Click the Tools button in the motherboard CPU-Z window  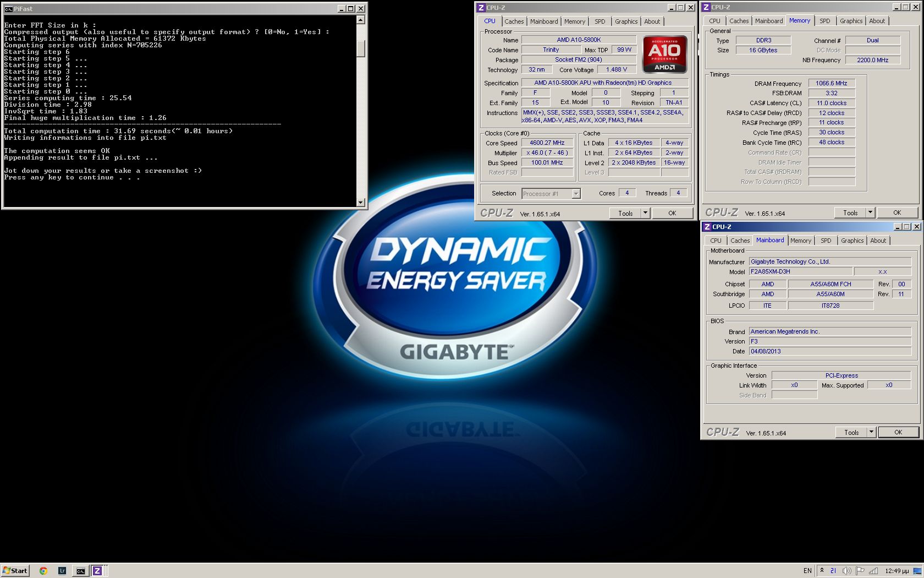click(x=851, y=432)
